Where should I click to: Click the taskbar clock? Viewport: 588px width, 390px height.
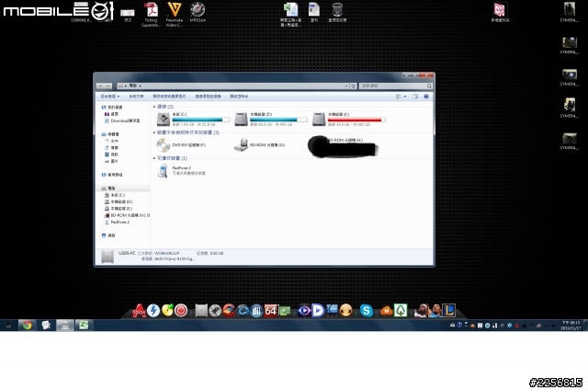571,326
